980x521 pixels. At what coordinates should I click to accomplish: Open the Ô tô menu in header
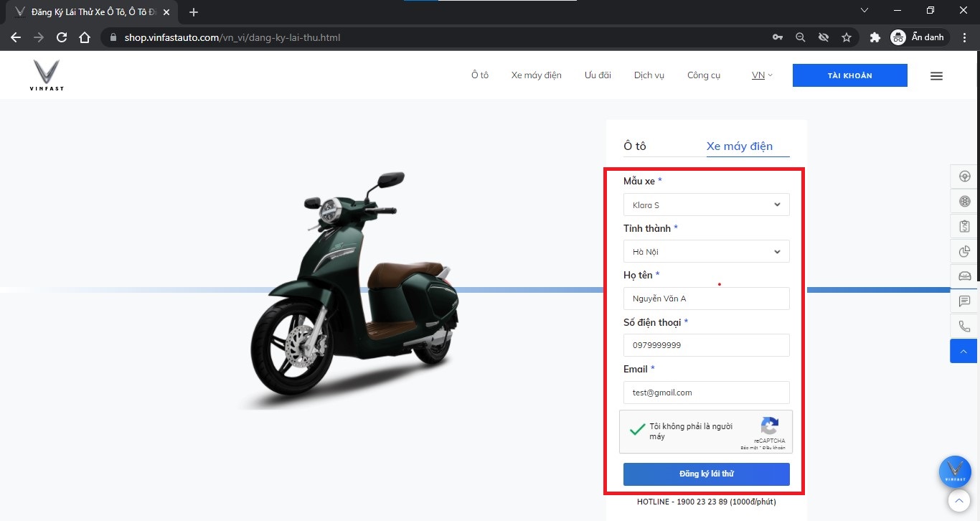click(480, 75)
